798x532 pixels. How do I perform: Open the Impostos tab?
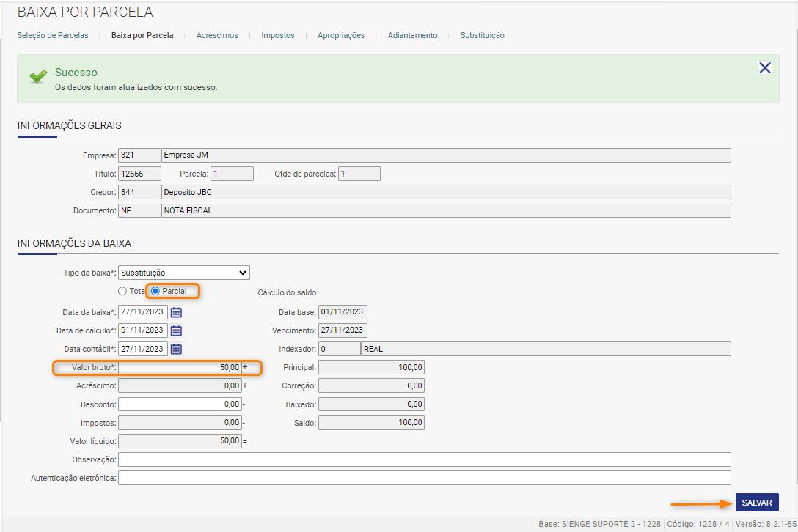(x=278, y=35)
